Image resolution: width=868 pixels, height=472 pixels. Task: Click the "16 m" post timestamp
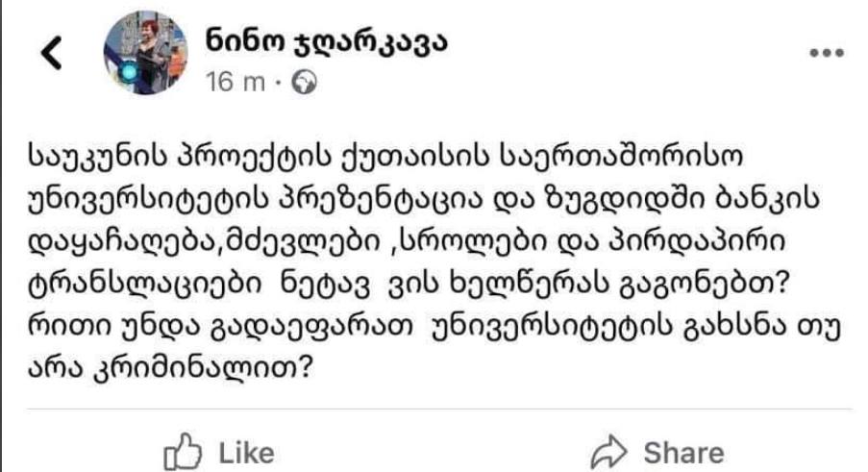[x=234, y=83]
